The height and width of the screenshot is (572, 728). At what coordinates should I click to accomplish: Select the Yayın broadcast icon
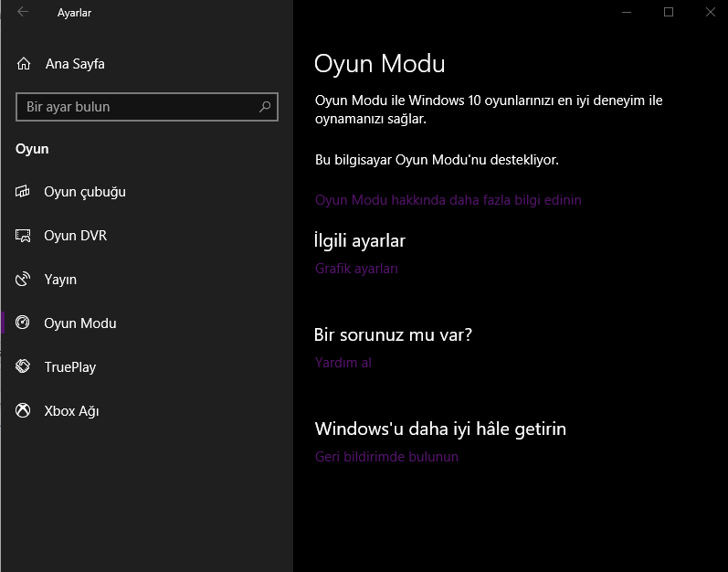point(24,280)
